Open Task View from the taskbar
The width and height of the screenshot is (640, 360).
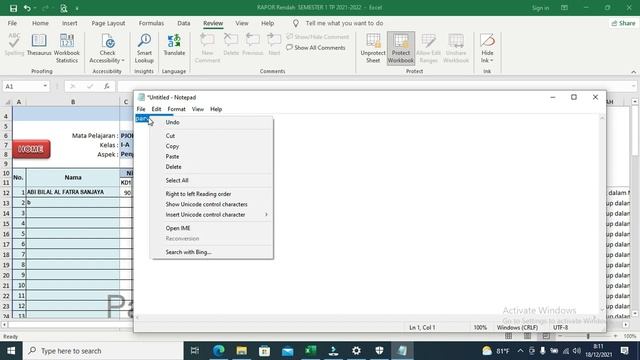click(195, 351)
